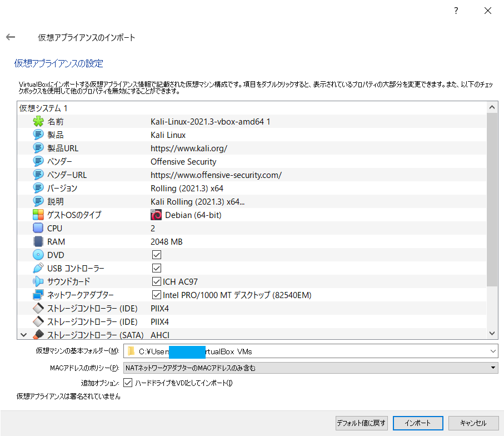Click the speech bubble icon beside バージョン
504x436 pixels.
coord(38,188)
